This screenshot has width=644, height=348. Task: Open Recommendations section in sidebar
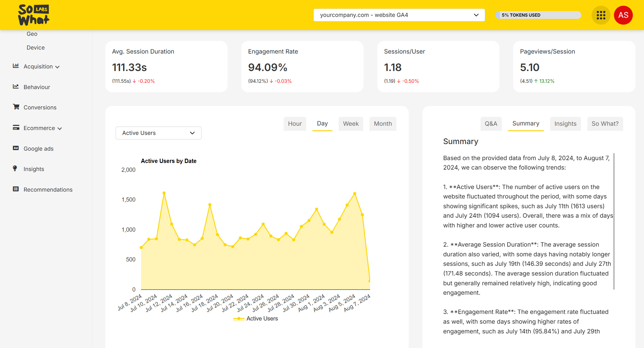48,190
